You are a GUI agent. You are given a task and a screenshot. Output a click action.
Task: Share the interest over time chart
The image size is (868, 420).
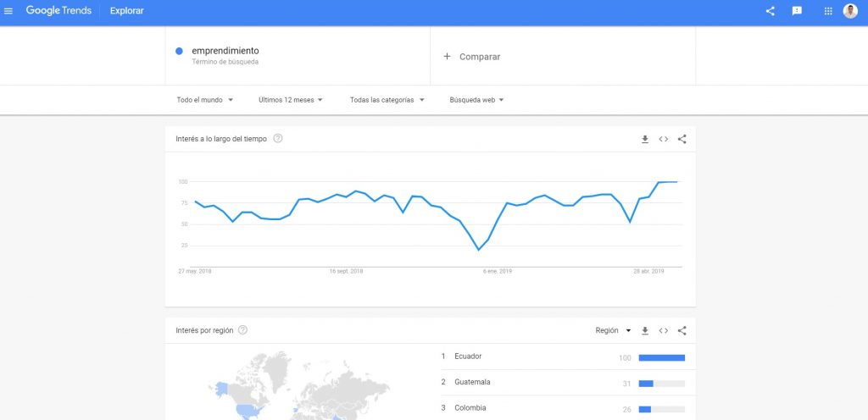coord(682,139)
